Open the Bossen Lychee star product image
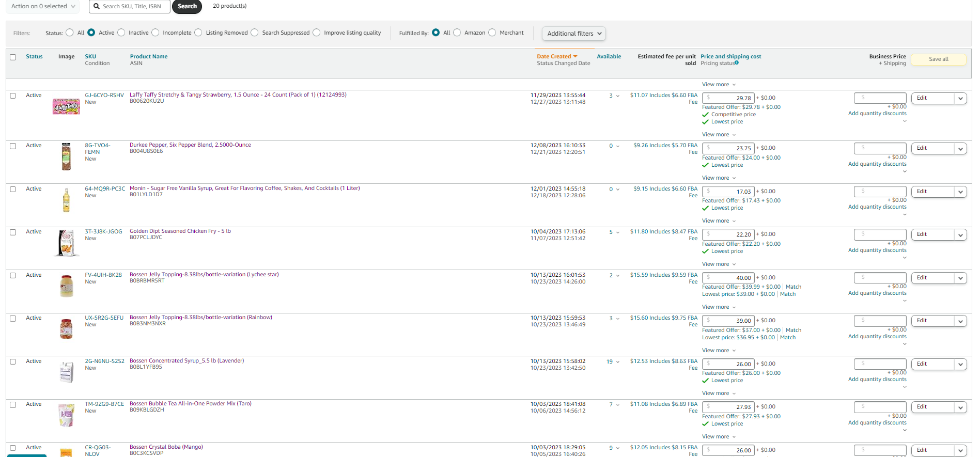Image resolution: width=980 pixels, height=457 pixels. [67, 286]
